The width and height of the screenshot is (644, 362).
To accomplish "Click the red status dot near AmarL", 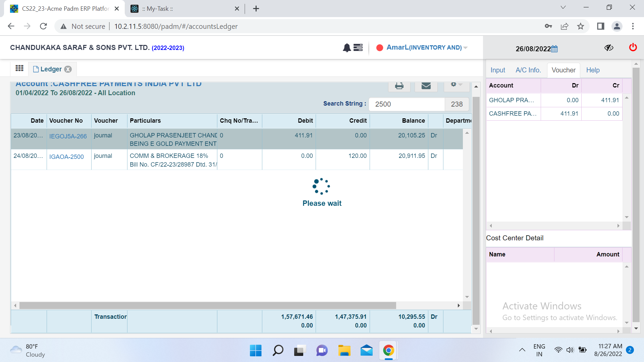I will tap(380, 48).
